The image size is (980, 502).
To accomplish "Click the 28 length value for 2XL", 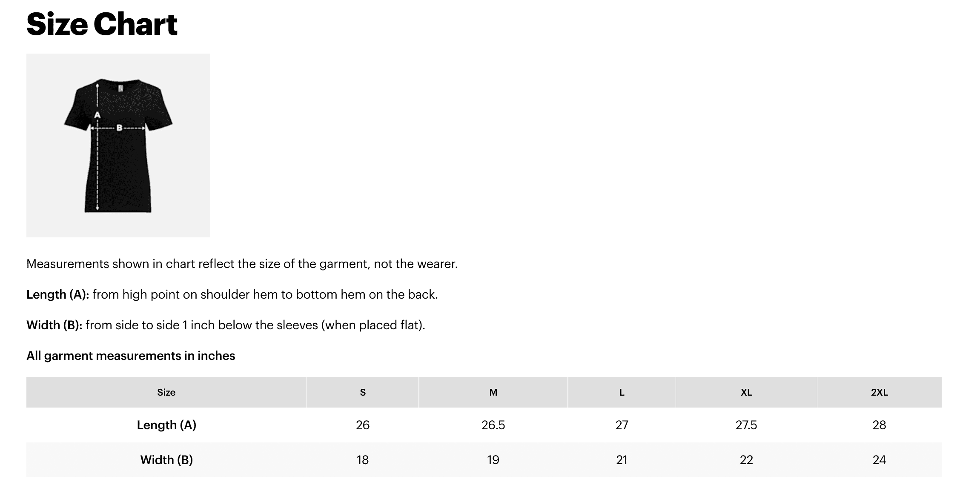I will 880,425.
